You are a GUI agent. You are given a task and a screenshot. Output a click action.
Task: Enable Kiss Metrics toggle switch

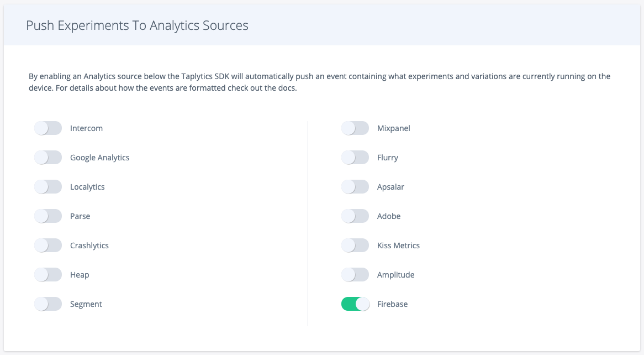[x=355, y=245]
